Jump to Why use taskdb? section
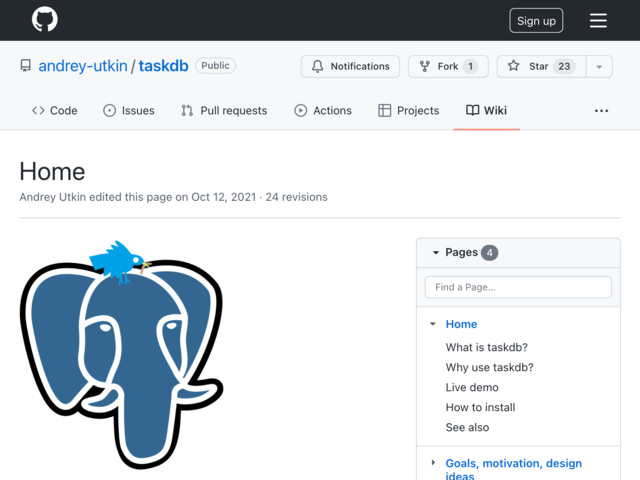 [489, 367]
